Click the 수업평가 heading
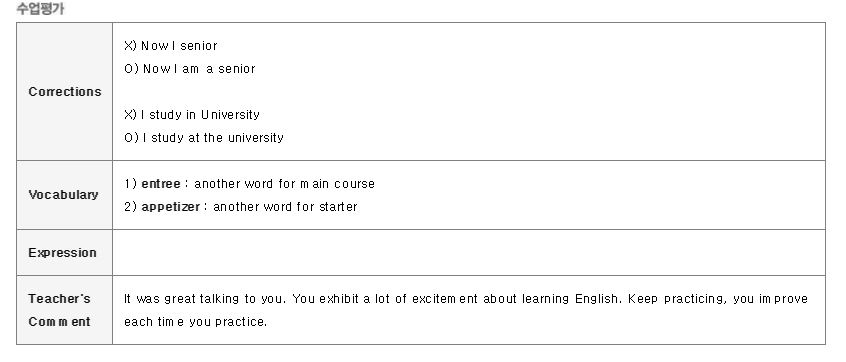 tap(40, 9)
